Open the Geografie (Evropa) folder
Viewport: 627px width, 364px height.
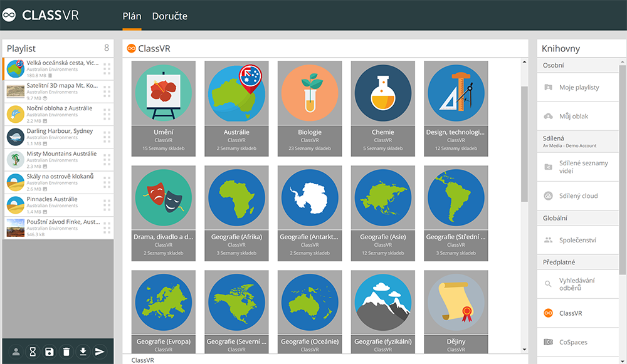click(164, 311)
